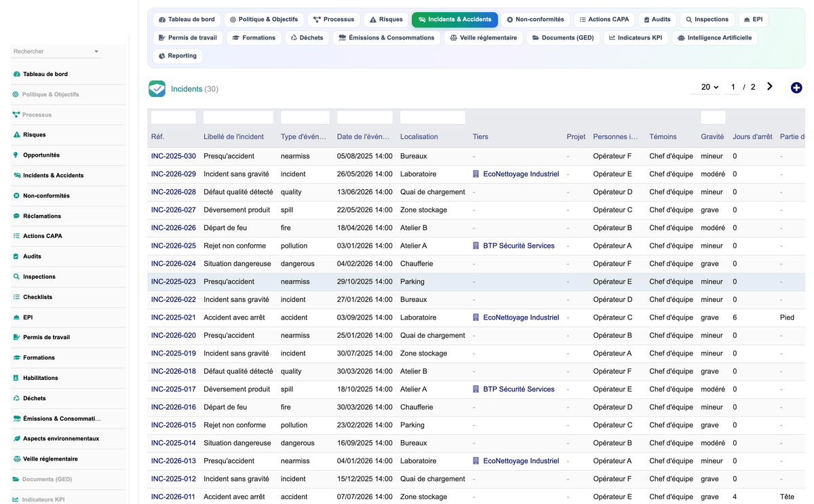Click the Réclamations chat icon in sidebar
Screen dimensions: 814x504
click(x=16, y=216)
